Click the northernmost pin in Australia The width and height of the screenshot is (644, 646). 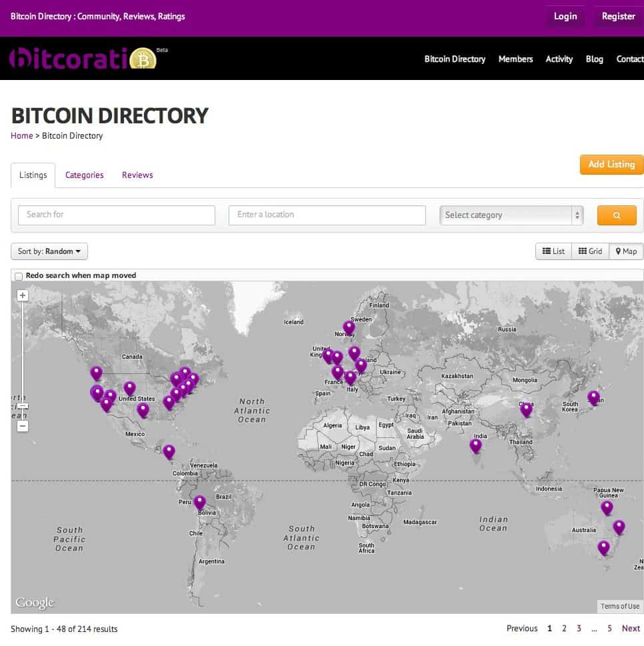[607, 507]
